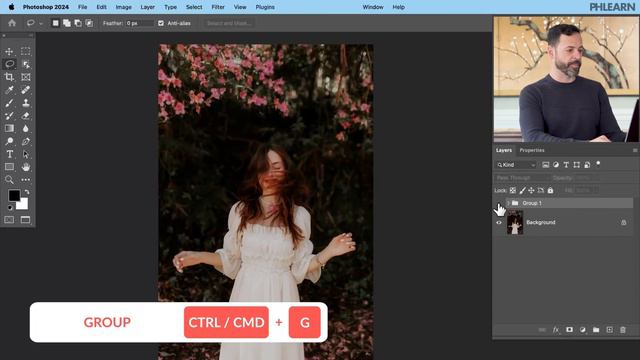Select the Frame tool
This screenshot has width=640, height=360.
[25, 77]
